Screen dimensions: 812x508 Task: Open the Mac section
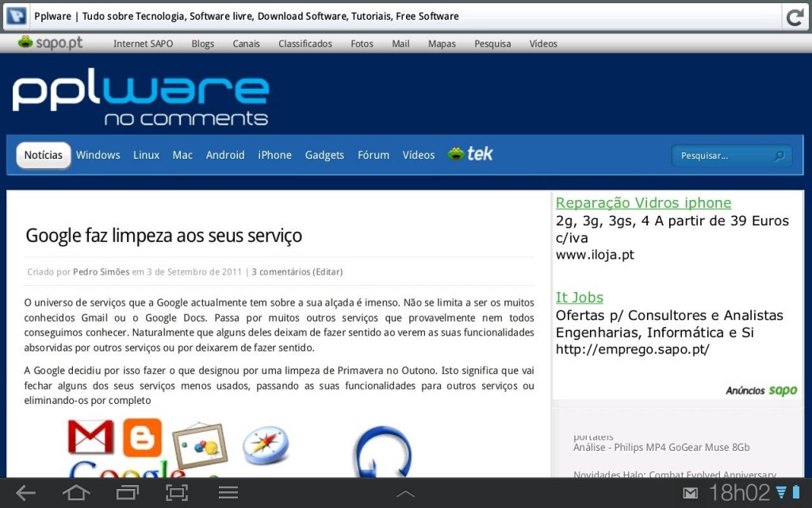coord(182,155)
